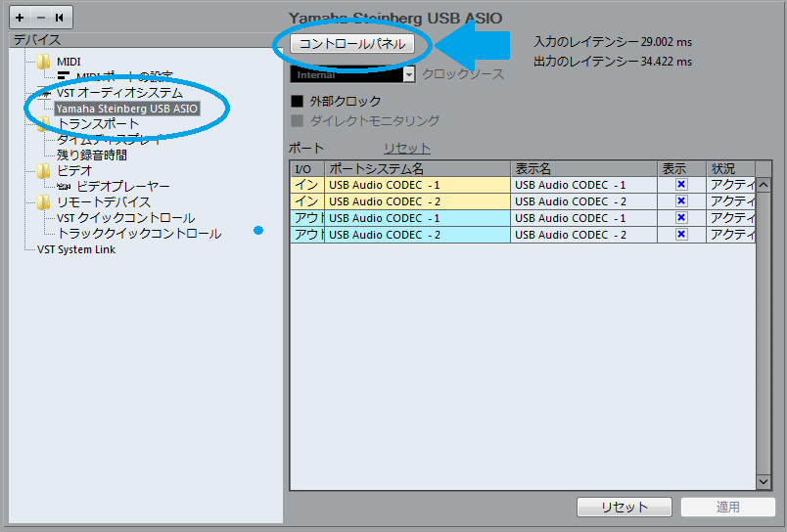
Task: Toggle 表示 checkbox for input CODEC -2
Action: (681, 201)
